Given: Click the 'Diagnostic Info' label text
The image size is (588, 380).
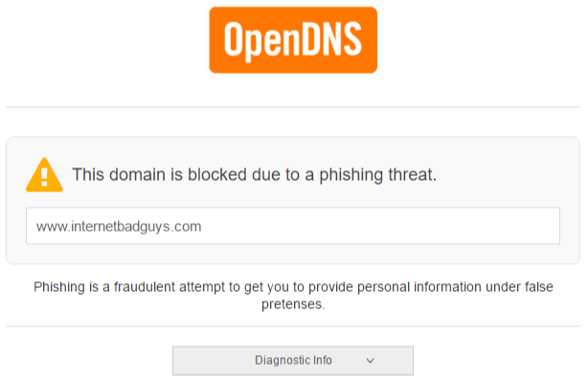Looking at the screenshot, I should 293,360.
